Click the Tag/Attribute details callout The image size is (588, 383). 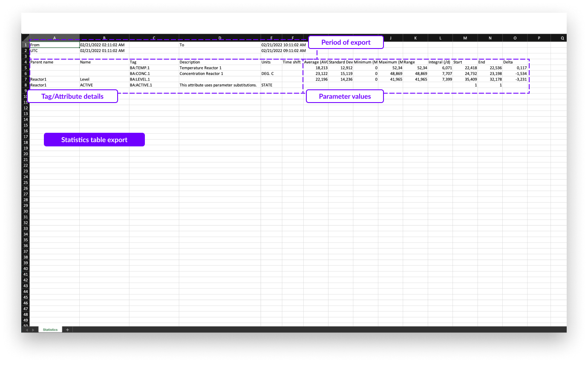72,96
